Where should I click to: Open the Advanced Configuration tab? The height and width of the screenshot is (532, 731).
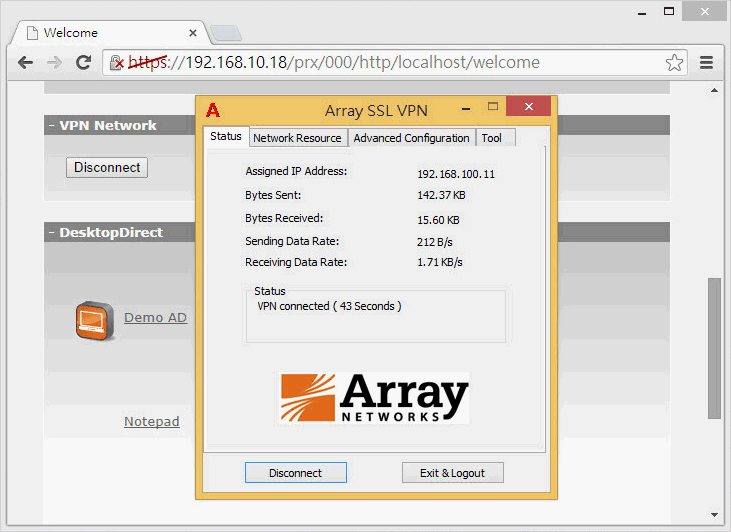(412, 138)
